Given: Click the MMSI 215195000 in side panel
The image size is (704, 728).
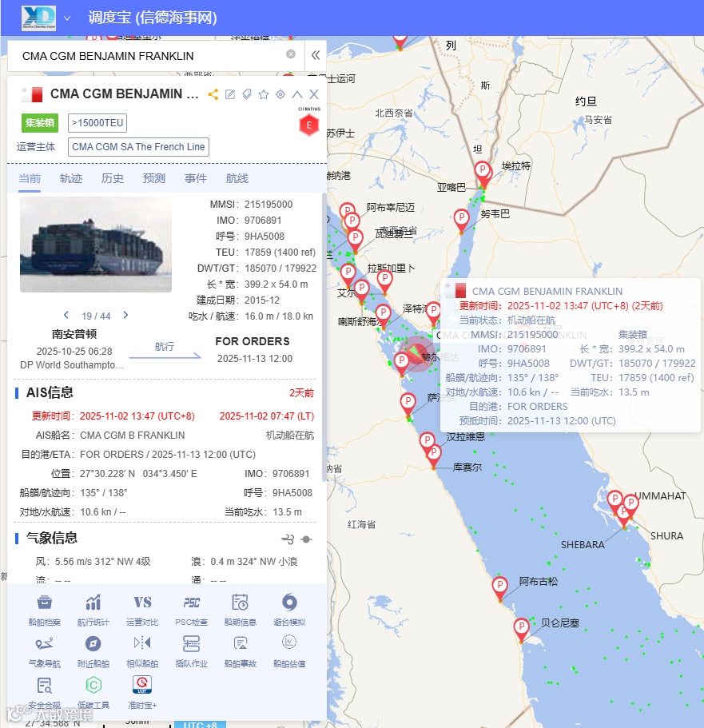Looking at the screenshot, I should point(268,205).
